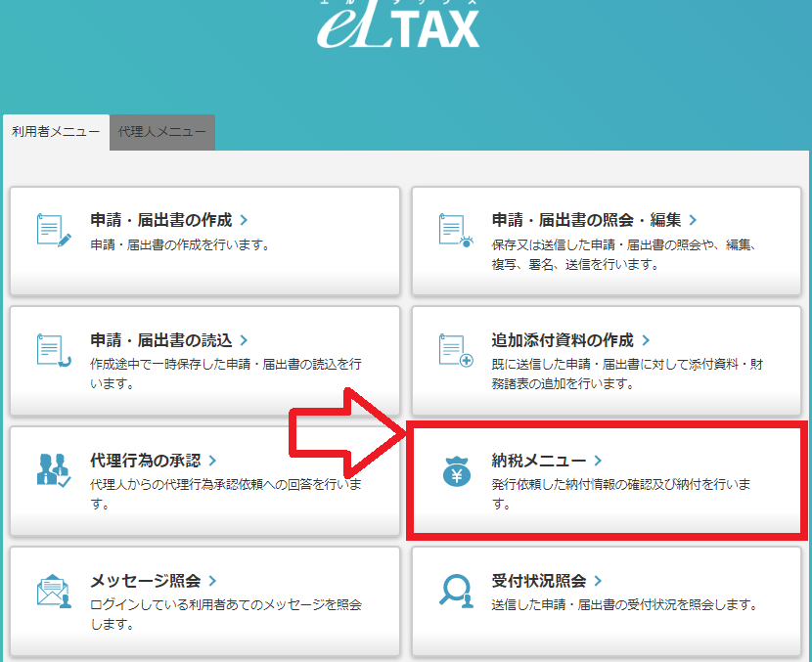This screenshot has width=812, height=662.
Task: Click the yen money bag icon
Action: 456,471
